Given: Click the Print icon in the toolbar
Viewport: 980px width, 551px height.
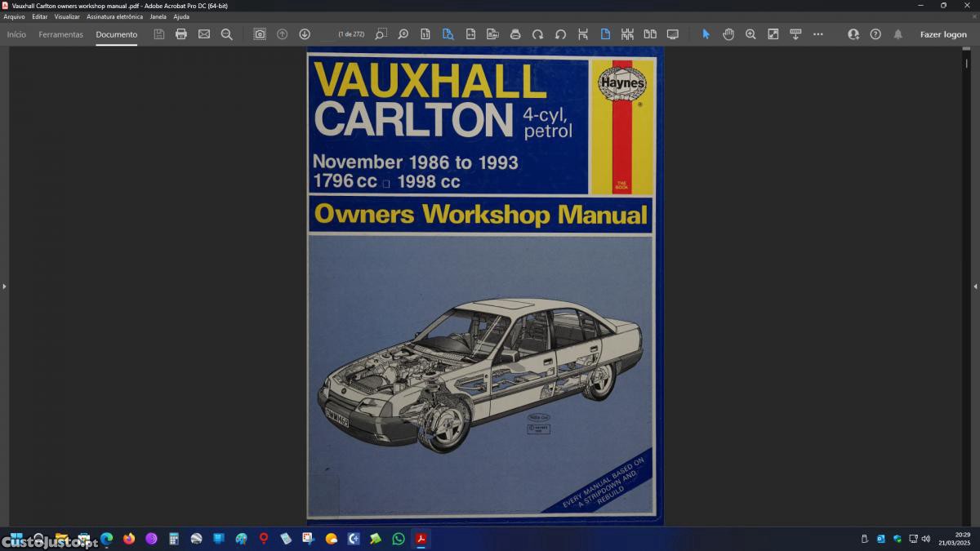Looking at the screenshot, I should pyautogui.click(x=181, y=34).
